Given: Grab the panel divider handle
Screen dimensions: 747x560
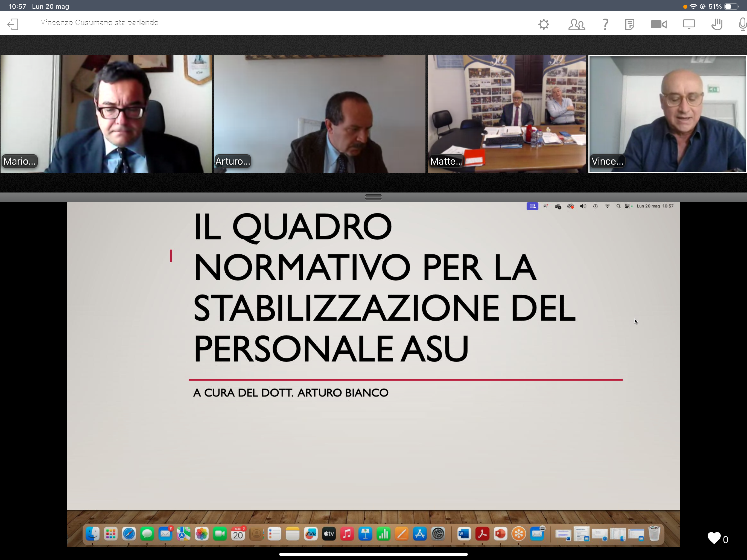Looking at the screenshot, I should click(x=373, y=197).
